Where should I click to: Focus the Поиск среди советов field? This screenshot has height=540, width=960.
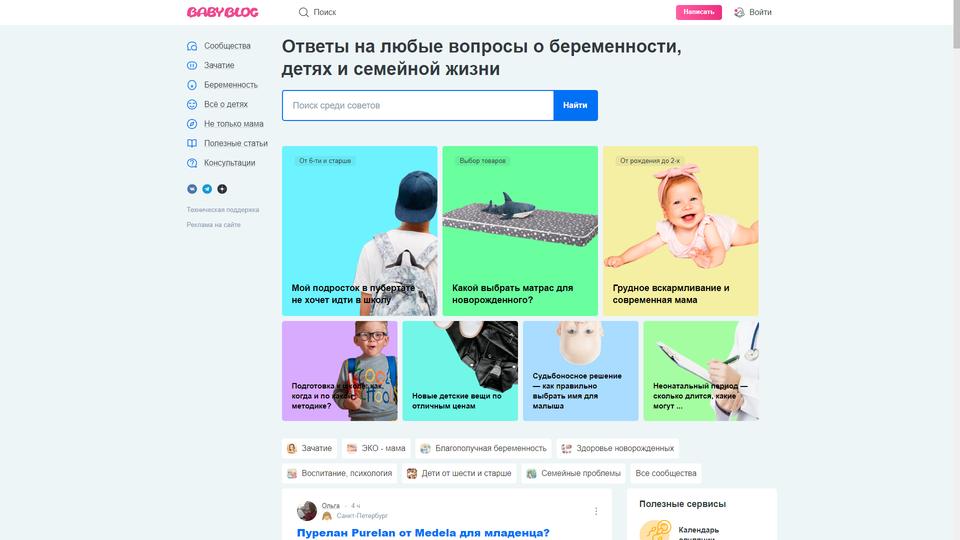[x=418, y=105]
